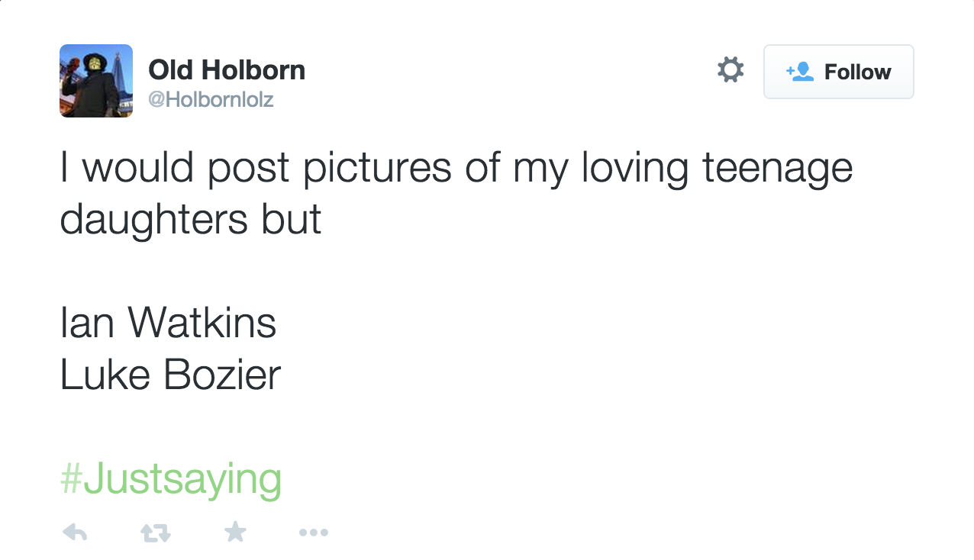
Task: Click the word "pictures" in the tweet
Action: coord(377,169)
